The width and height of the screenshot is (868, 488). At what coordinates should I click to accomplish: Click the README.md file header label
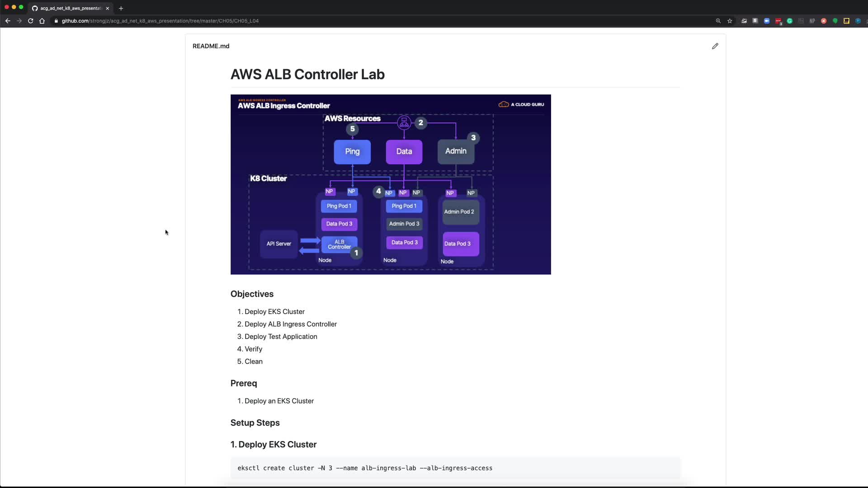click(x=211, y=46)
